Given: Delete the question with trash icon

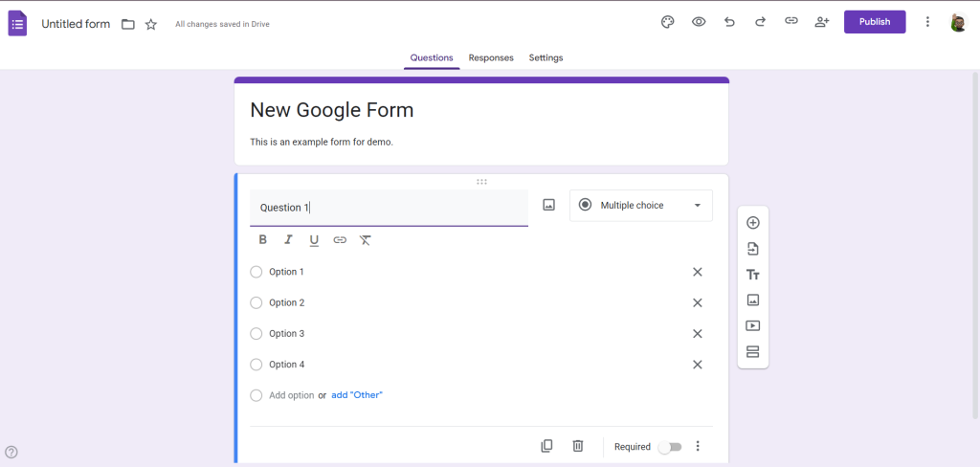Looking at the screenshot, I should pyautogui.click(x=578, y=446).
